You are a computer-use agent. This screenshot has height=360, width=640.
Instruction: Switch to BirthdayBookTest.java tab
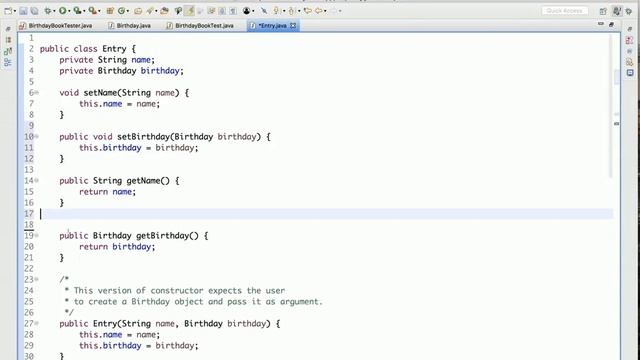[200, 26]
